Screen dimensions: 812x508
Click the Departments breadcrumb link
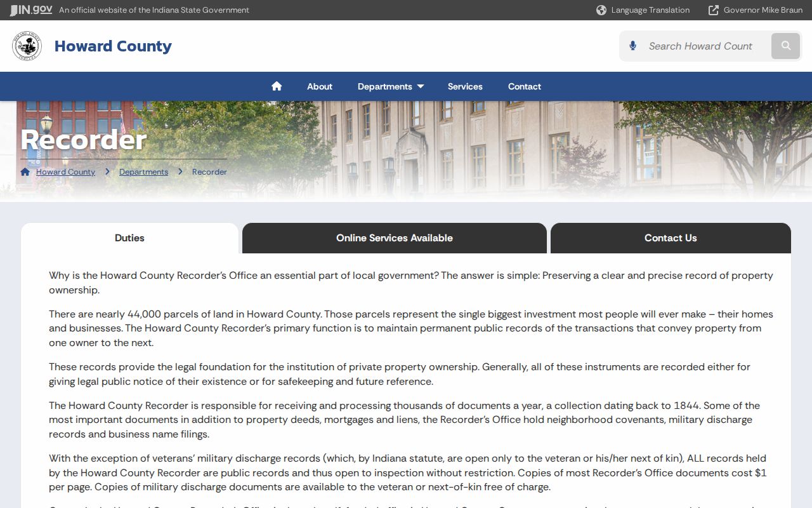coord(143,172)
